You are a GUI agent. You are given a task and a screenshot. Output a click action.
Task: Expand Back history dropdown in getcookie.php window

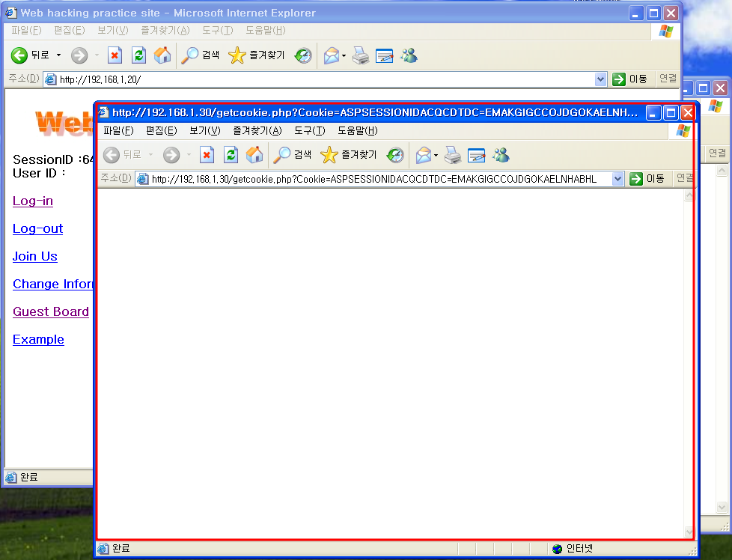pyautogui.click(x=150, y=154)
